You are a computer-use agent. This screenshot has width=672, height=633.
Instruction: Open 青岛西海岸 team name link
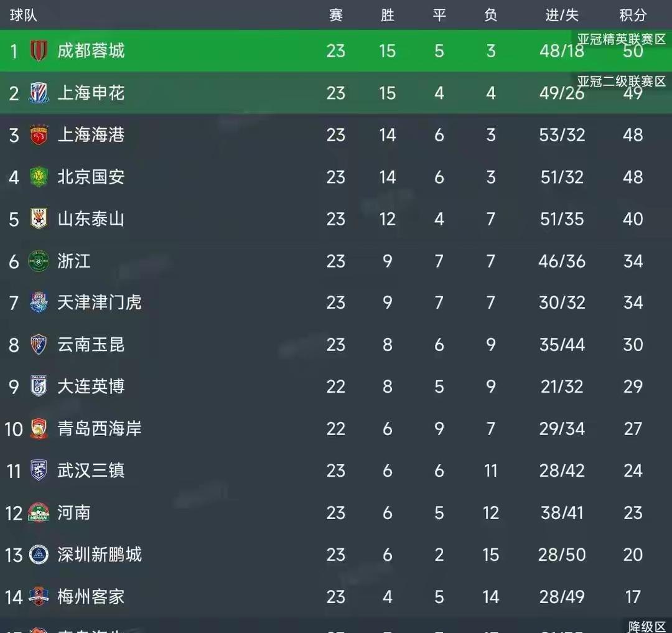(x=100, y=428)
